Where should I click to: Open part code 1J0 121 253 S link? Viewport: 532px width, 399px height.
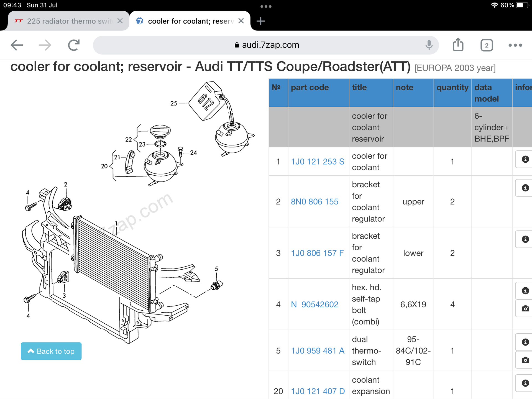[x=318, y=162]
